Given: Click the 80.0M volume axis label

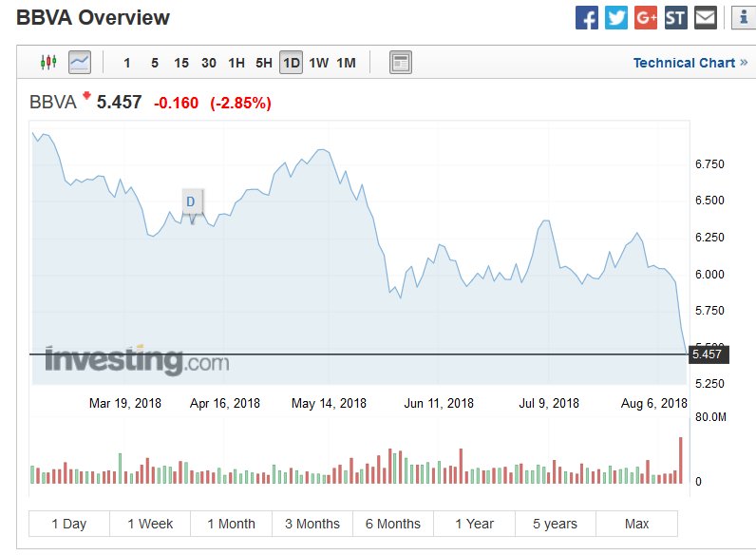Looking at the screenshot, I should pyautogui.click(x=710, y=417).
